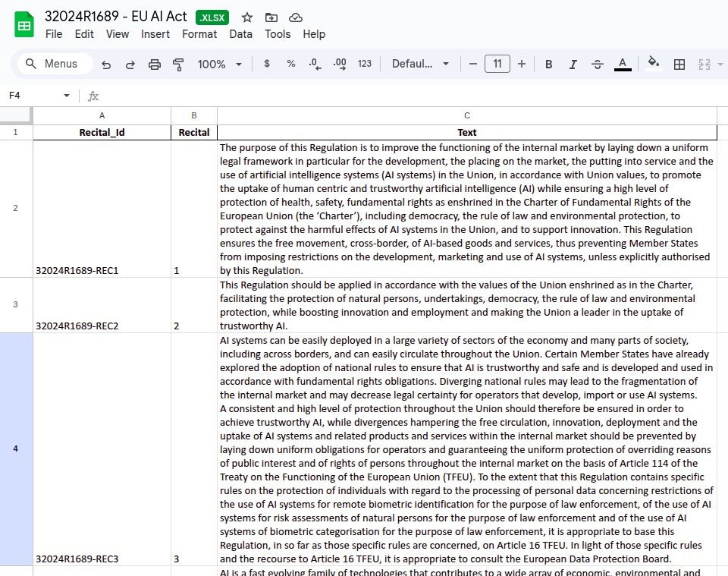Image resolution: width=728 pixels, height=576 pixels.
Task: Format as currency
Action: tap(267, 64)
